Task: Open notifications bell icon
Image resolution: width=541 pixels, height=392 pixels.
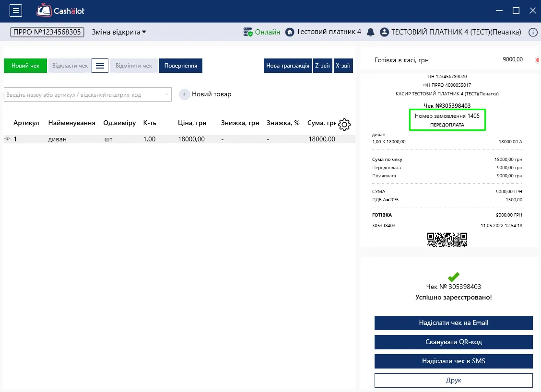Action: point(370,32)
